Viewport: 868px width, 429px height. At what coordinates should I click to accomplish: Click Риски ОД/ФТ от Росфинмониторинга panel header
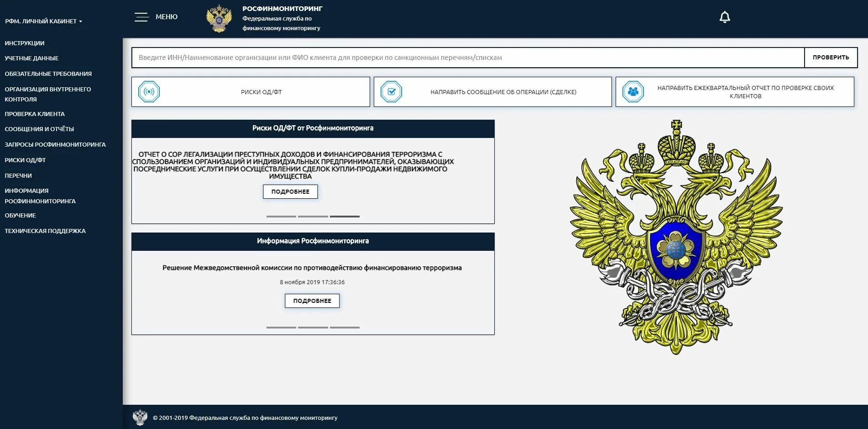point(313,128)
